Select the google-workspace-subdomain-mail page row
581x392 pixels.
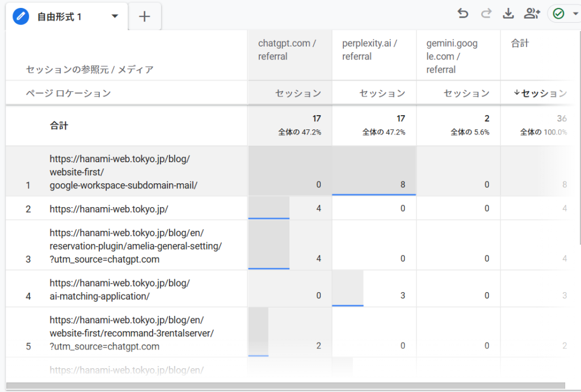tap(123, 172)
